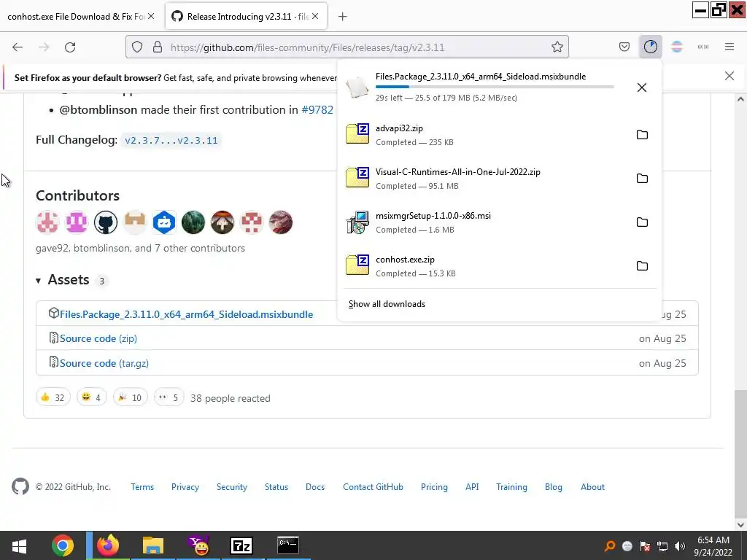Open the Blog footer link
The width and height of the screenshot is (747, 560).
pos(553,487)
